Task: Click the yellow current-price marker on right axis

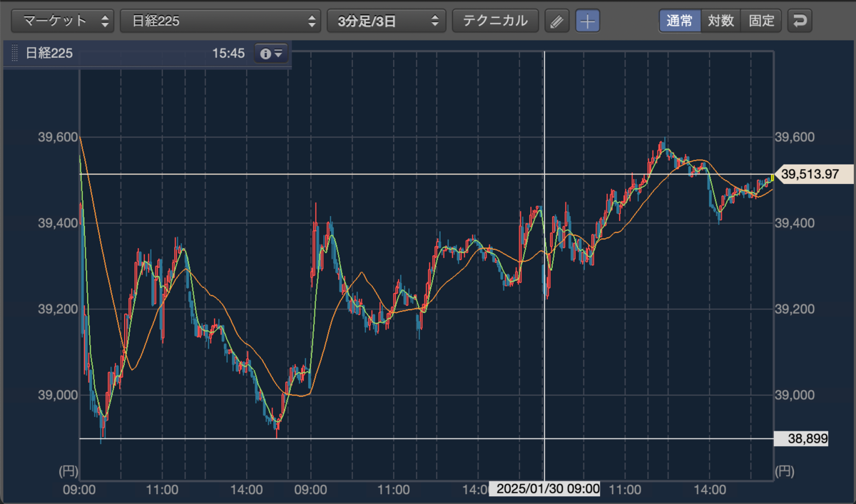Action: coord(773,178)
